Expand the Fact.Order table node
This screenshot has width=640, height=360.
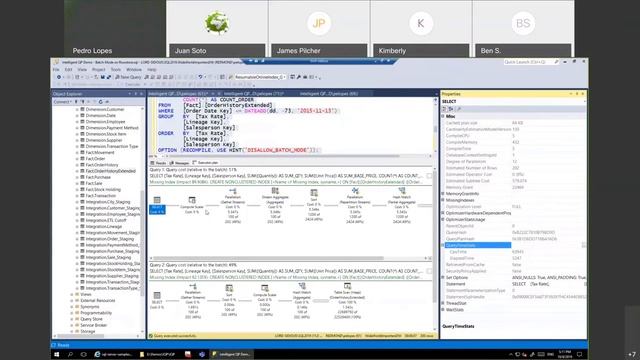[x=77, y=159]
